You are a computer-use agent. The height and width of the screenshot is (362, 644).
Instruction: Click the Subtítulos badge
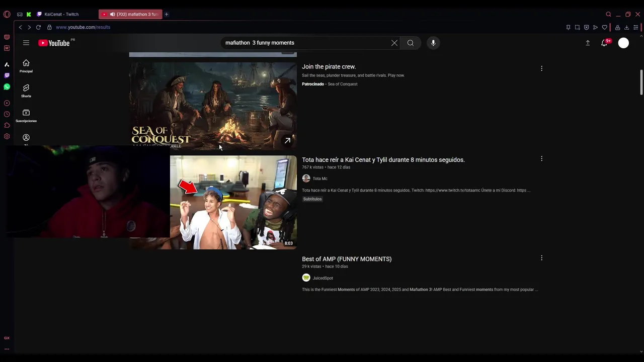pos(312,199)
